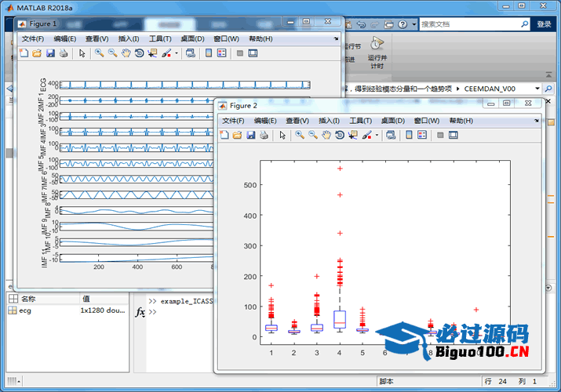The height and width of the screenshot is (392, 561).
Task: Insert legend using Figure 1 toolbar icon
Action: 221,53
